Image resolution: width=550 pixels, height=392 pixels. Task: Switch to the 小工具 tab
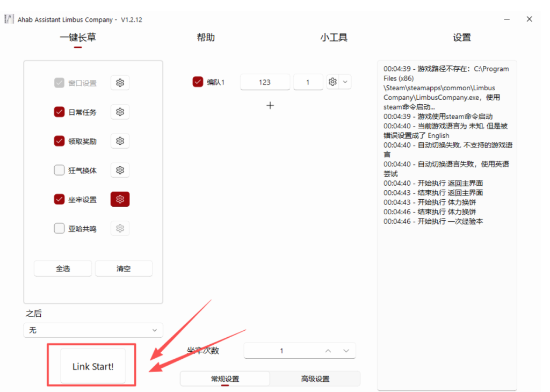click(334, 38)
